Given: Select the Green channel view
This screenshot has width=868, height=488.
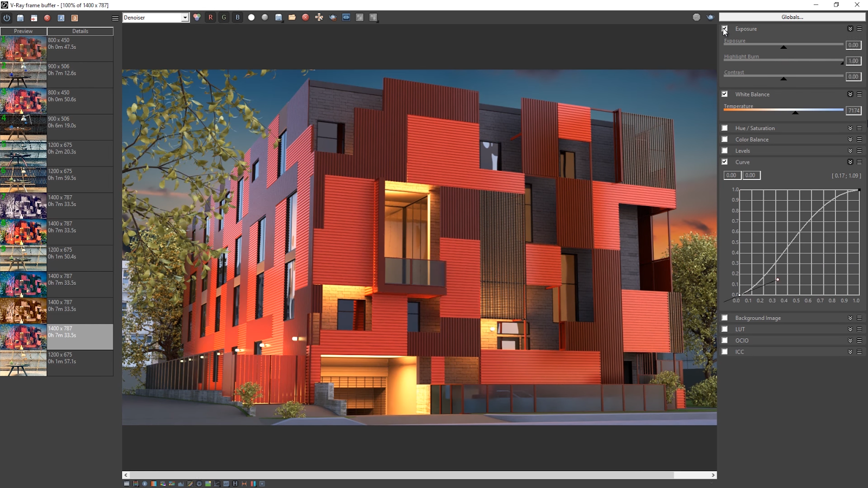Looking at the screenshot, I should pyautogui.click(x=223, y=17).
